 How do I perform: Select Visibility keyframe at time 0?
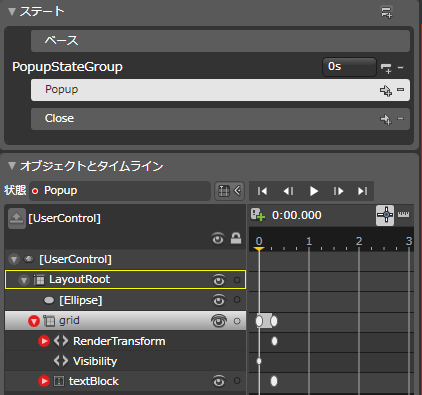pos(259,361)
